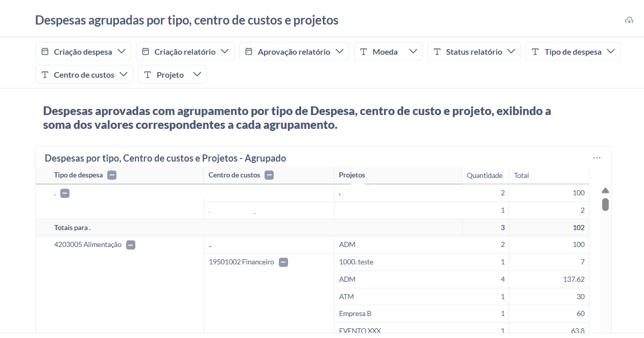The width and height of the screenshot is (644, 338).
Task: Collapse the 19501002 Financeiro row group
Action: 283,262
